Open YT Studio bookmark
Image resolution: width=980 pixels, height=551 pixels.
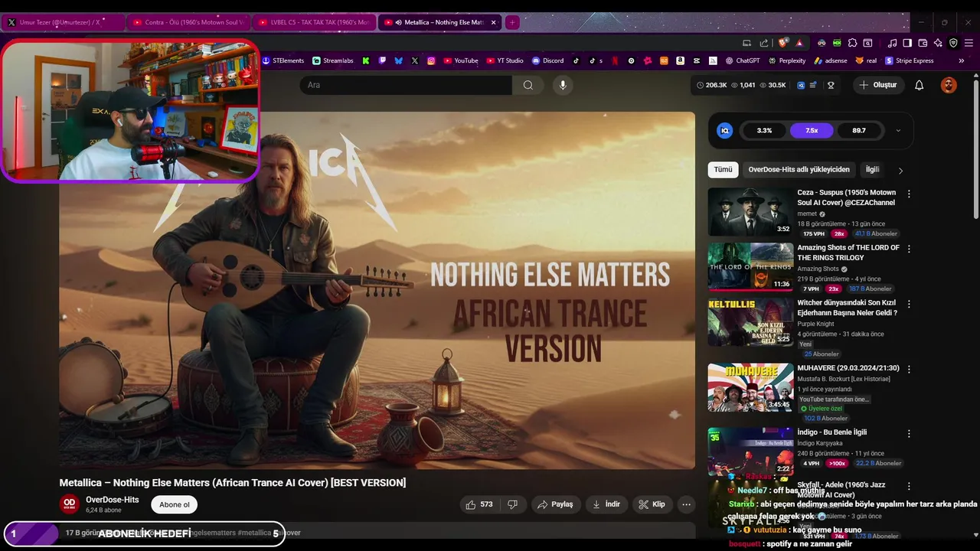505,60
